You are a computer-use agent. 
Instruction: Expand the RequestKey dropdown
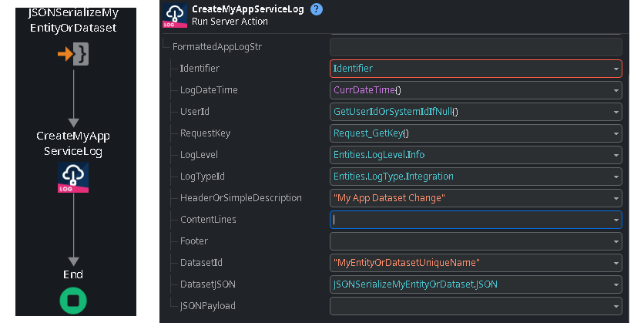(615, 133)
